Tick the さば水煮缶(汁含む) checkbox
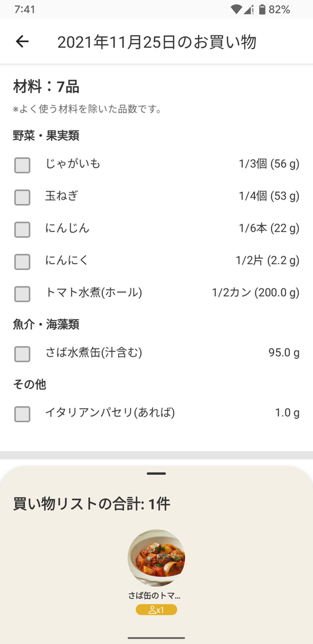The image size is (313, 644). [x=22, y=354]
